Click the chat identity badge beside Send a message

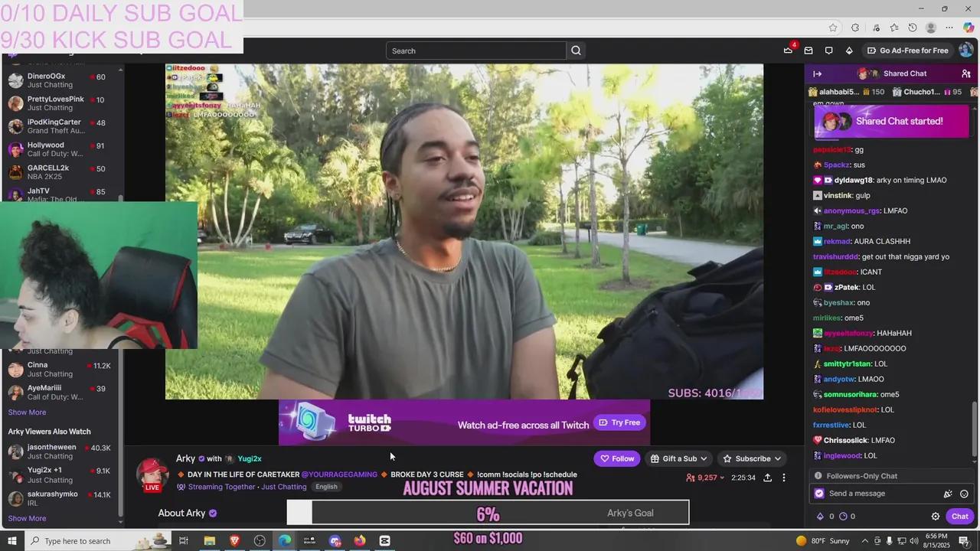(819, 494)
